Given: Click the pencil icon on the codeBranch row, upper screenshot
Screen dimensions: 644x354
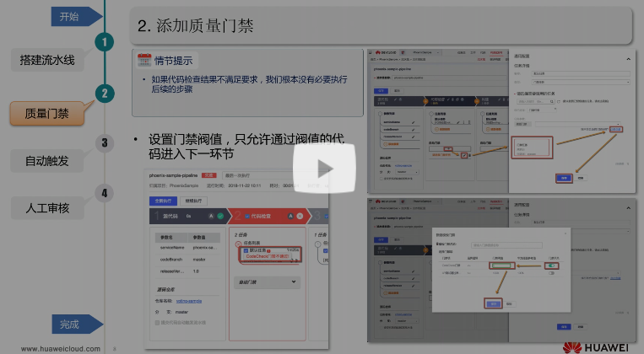Looking at the screenshot, I should point(414,130).
